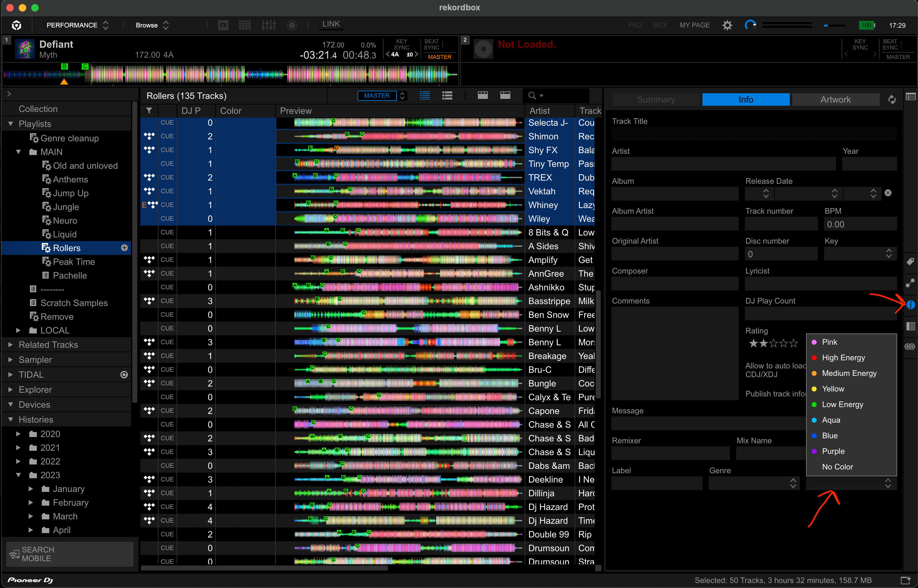Show single browser layout icon
Viewport: 918px width, 588px height.
pos(505,95)
